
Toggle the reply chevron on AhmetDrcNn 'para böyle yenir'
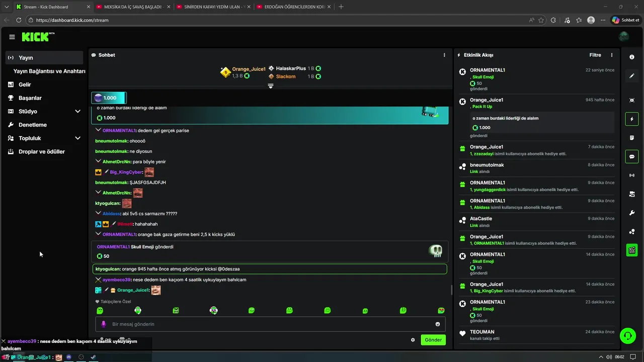click(x=98, y=161)
